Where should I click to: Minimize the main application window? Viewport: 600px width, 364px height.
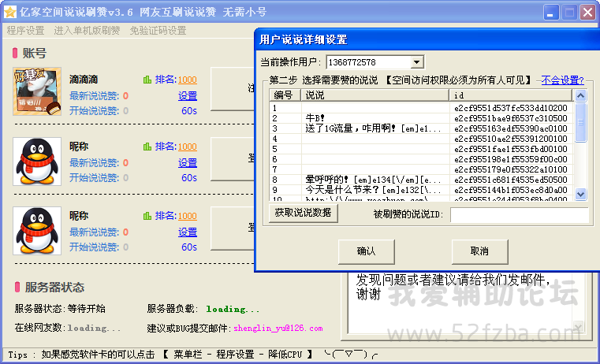click(x=551, y=13)
